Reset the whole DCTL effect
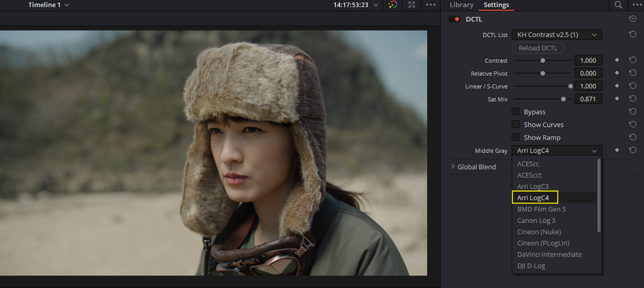 [x=632, y=19]
